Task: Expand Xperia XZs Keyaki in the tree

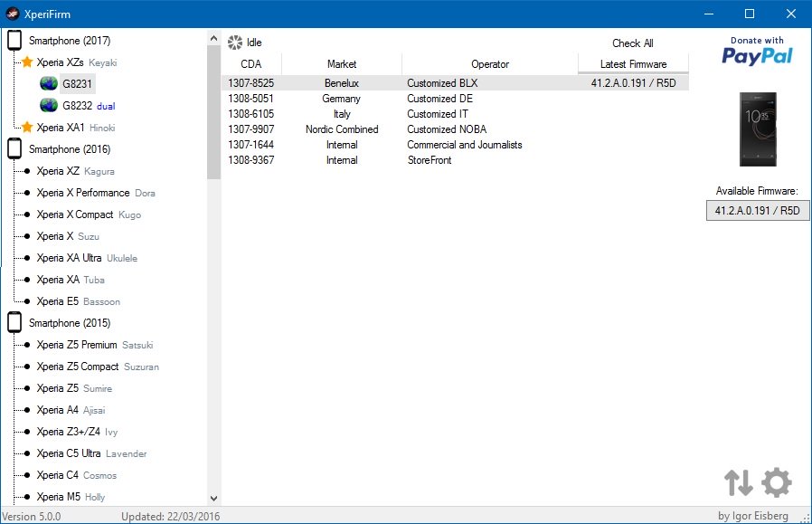Action: pyautogui.click(x=77, y=62)
